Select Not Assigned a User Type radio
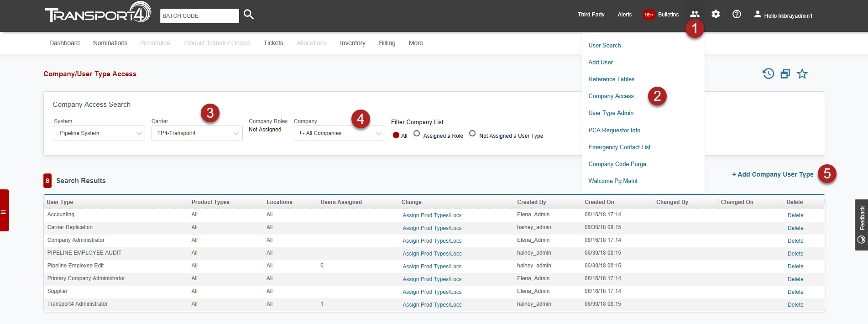The height and width of the screenshot is (324, 868). [x=472, y=134]
